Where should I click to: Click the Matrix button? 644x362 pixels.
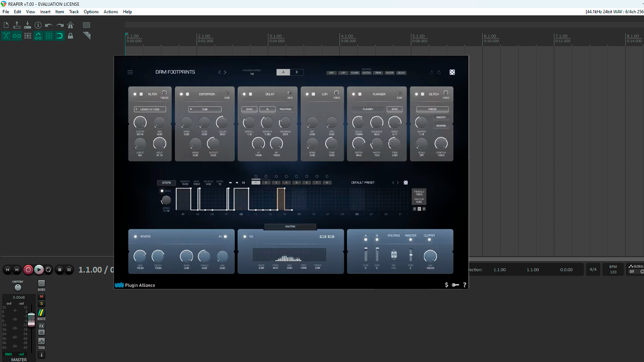click(x=290, y=227)
